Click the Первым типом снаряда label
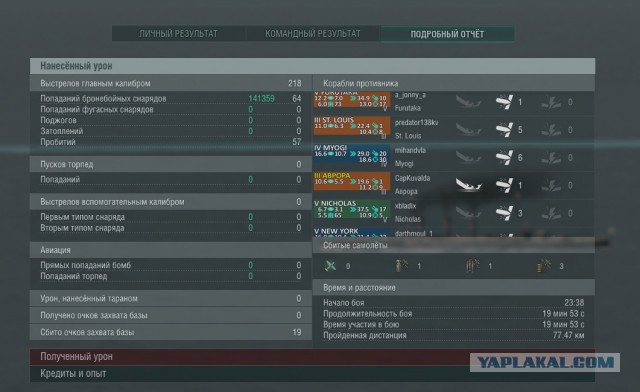640x392 pixels. 82,217
